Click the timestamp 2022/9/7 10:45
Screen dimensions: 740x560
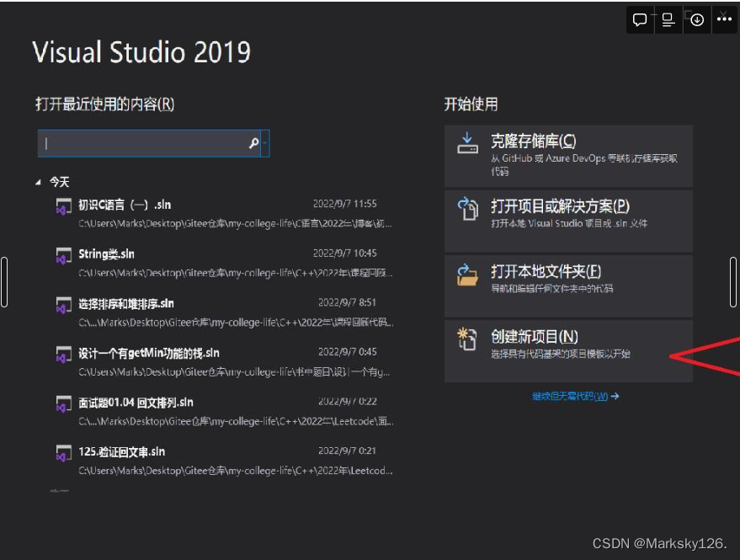click(x=345, y=253)
